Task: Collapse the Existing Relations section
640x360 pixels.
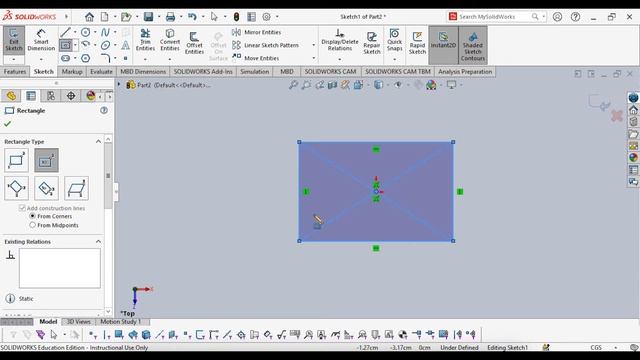Action: (x=98, y=241)
